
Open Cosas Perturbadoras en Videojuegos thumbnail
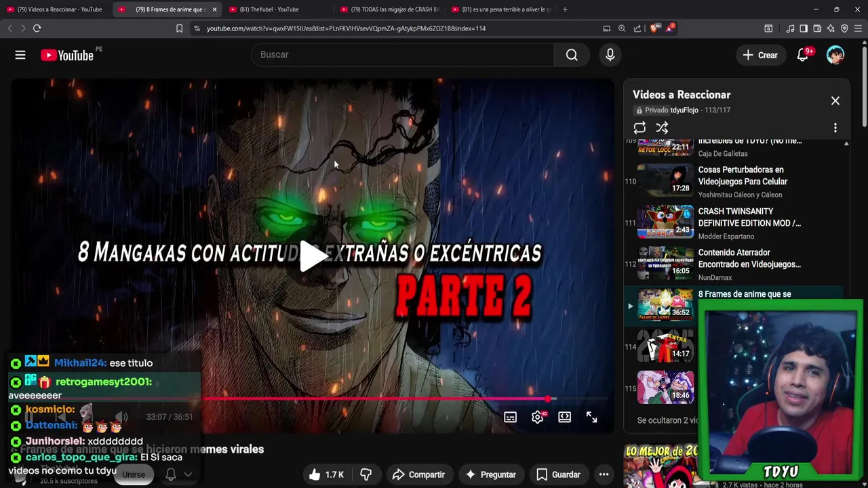pos(665,180)
